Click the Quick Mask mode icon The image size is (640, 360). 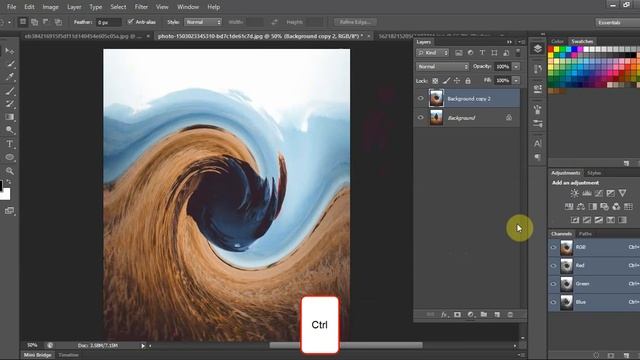pyautogui.click(x=9, y=211)
